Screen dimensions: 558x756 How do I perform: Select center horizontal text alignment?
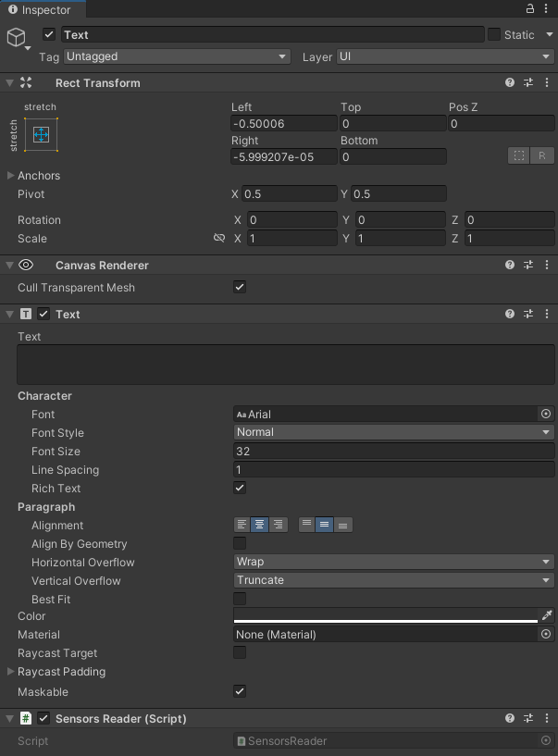pos(259,525)
